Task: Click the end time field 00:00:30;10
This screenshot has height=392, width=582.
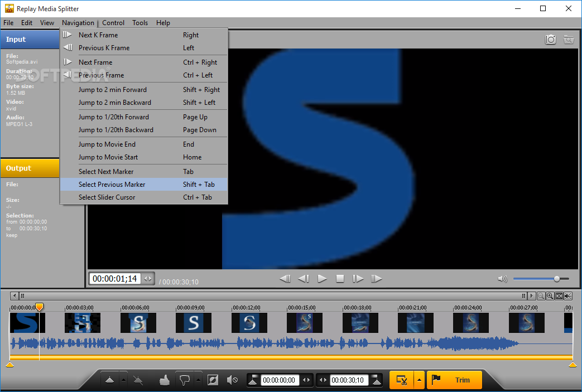Action: 348,380
